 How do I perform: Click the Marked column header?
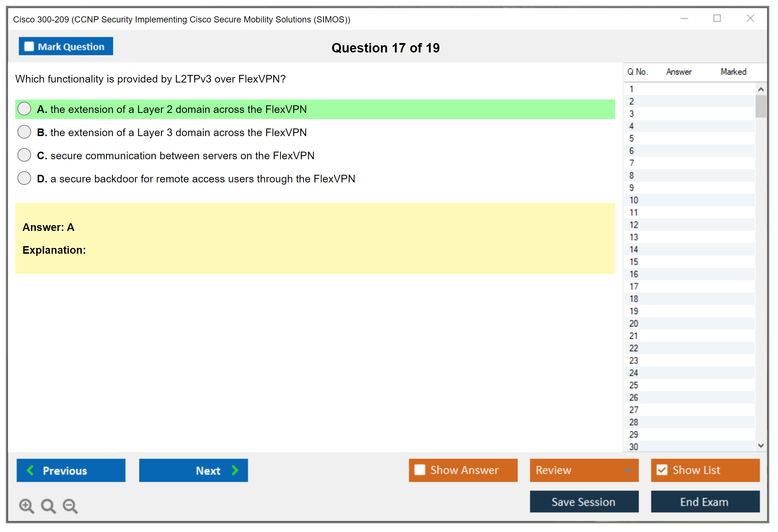pos(733,72)
